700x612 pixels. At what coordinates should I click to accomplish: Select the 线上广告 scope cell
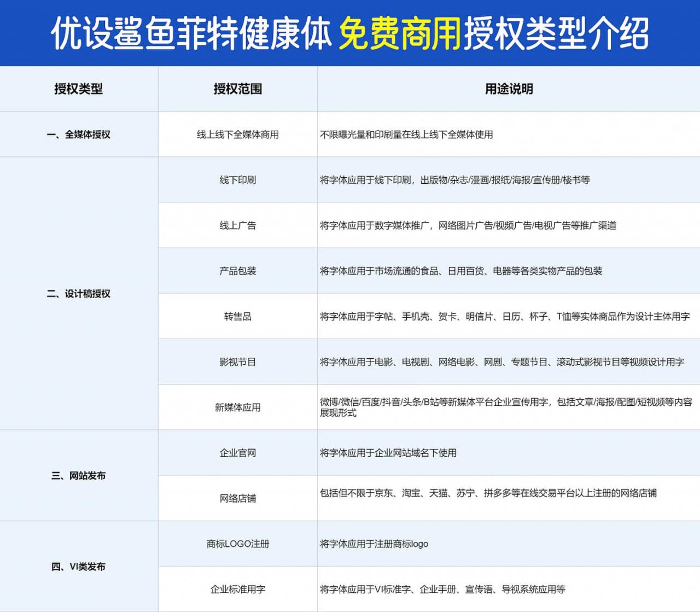237,225
